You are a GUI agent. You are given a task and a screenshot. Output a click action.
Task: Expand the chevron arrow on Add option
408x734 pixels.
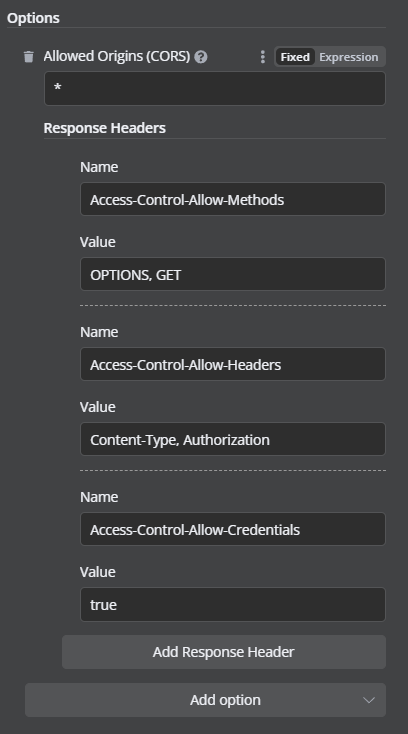pyautogui.click(x=369, y=700)
